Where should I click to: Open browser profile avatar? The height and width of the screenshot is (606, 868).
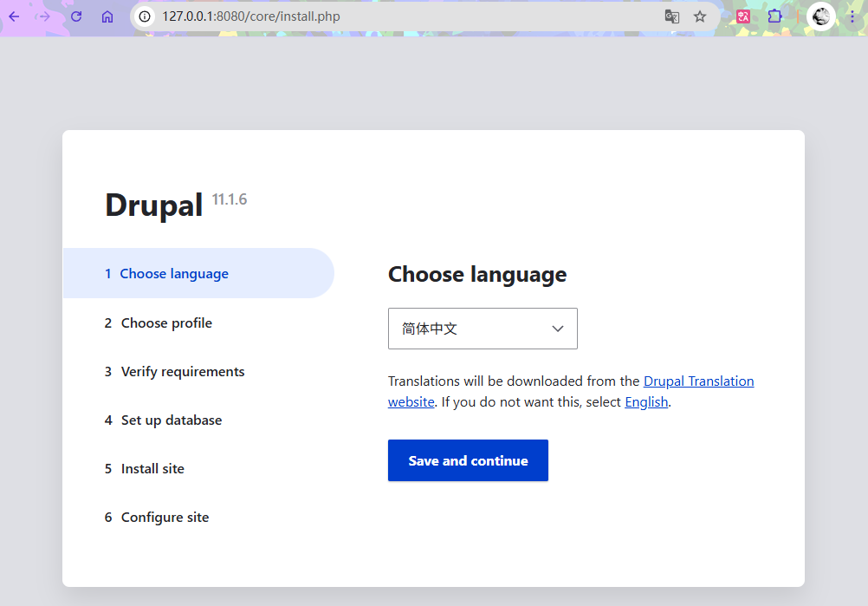[x=821, y=16]
